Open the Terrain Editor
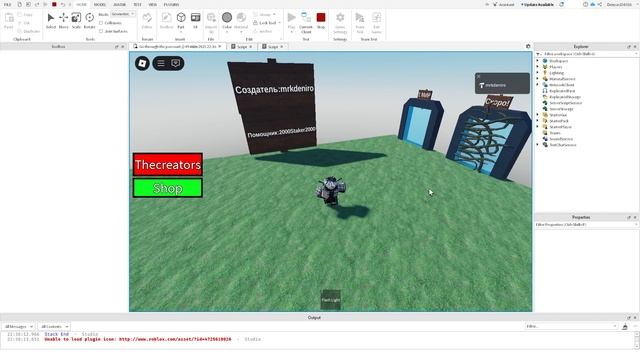The height and width of the screenshot is (360, 640). pos(147,20)
